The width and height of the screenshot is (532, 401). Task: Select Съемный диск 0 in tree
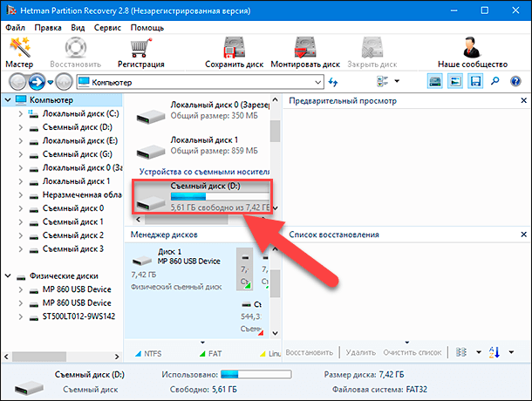(73, 208)
